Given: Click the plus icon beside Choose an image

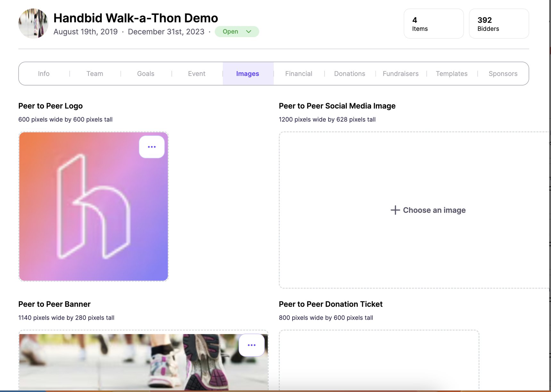Looking at the screenshot, I should (x=395, y=210).
